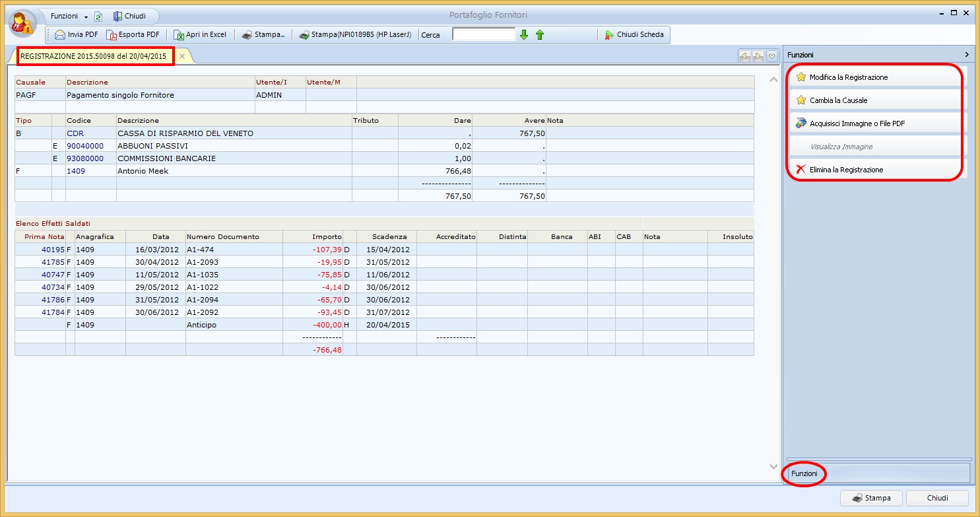The height and width of the screenshot is (517, 980).
Task: Open the tab list dropdown arrow
Action: point(771,56)
